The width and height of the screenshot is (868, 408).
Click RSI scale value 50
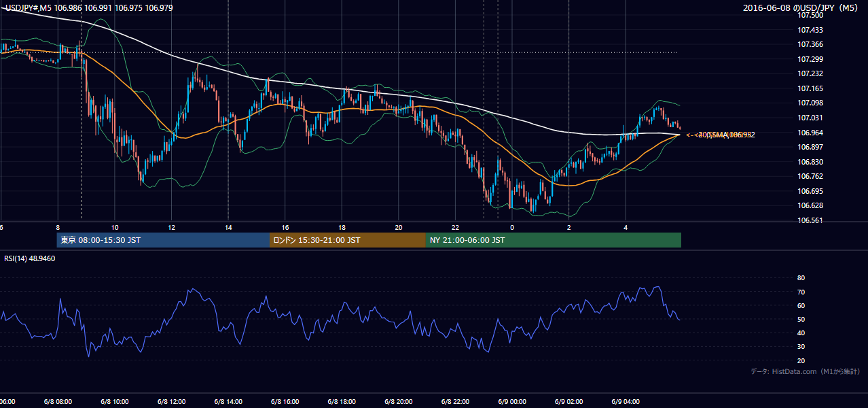pos(801,319)
